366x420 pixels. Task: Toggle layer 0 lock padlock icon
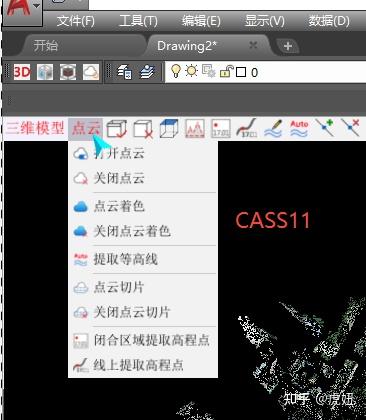[226, 71]
